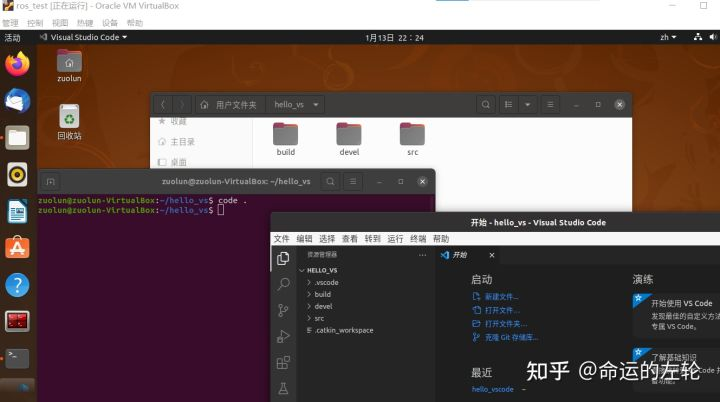Open the 选择 menu in VS Code

[x=327, y=238]
